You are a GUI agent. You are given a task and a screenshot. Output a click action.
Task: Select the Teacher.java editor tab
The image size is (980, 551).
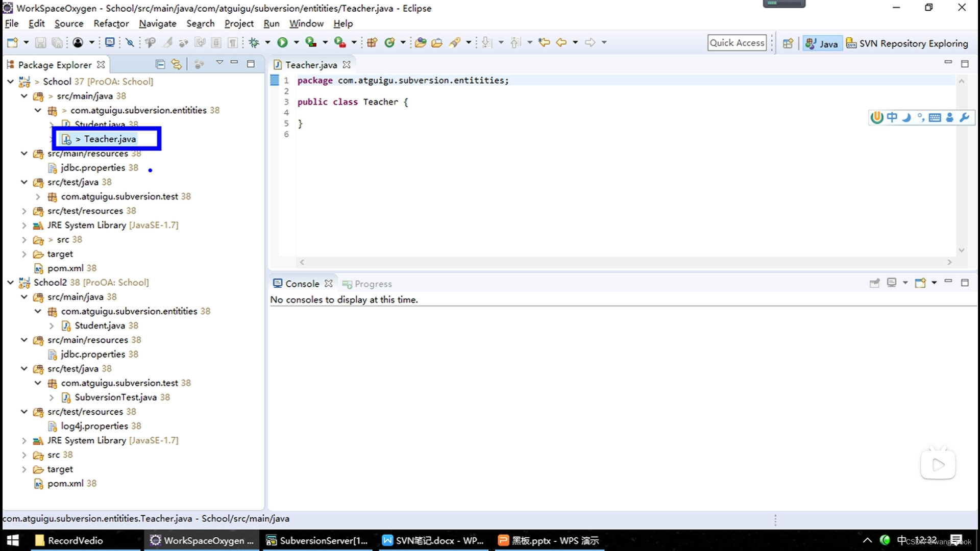click(x=311, y=65)
